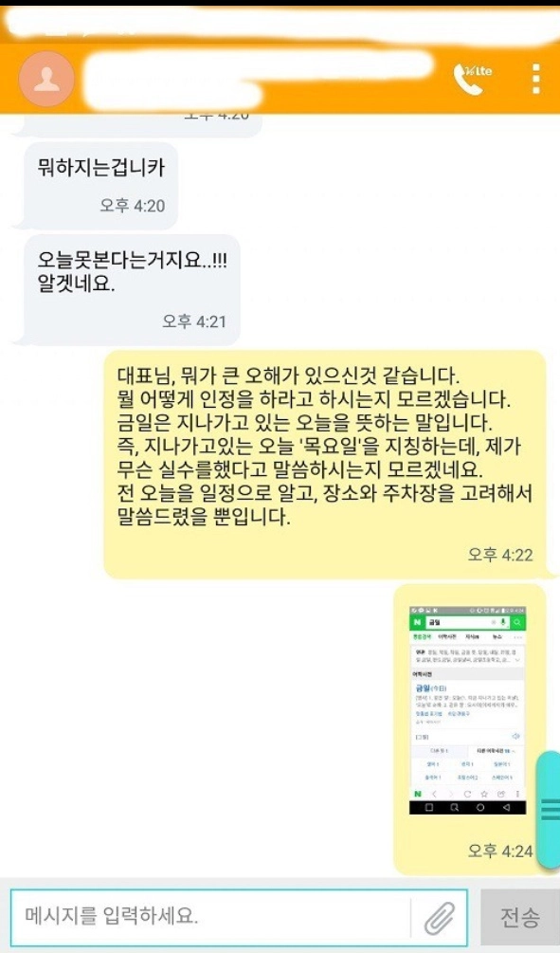Screen dimensions: 560x953
Task: Tap the green Naver search button in the screenshot
Action: point(517,622)
